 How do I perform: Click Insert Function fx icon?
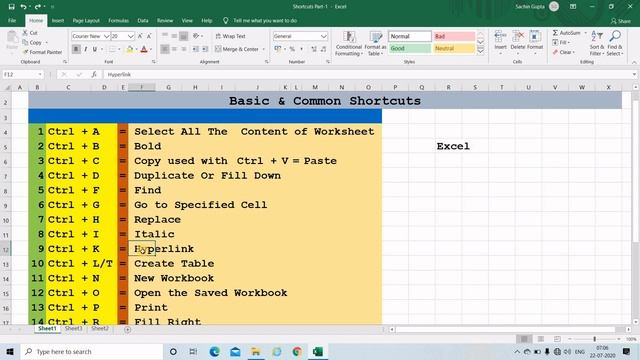[94, 74]
